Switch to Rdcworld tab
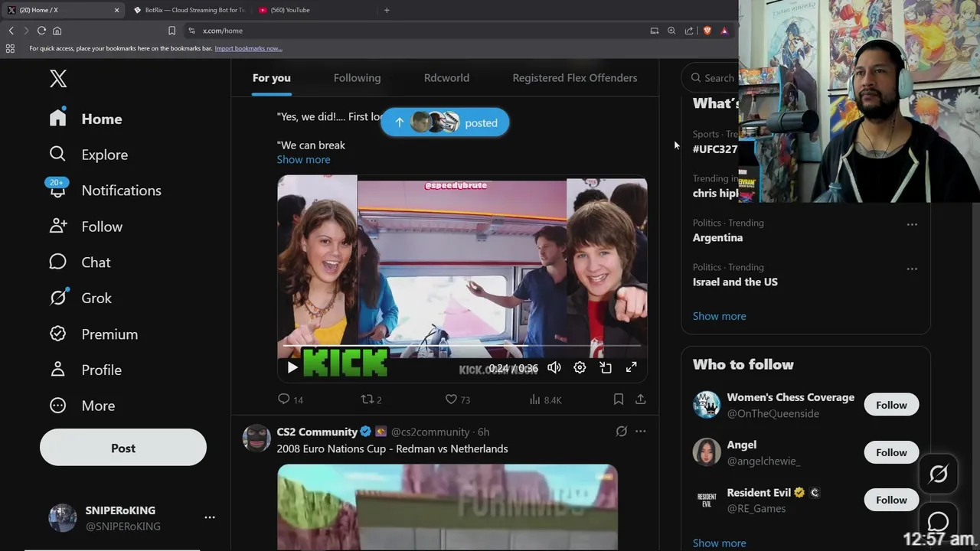Screen dimensions: 980x551 [446, 77]
